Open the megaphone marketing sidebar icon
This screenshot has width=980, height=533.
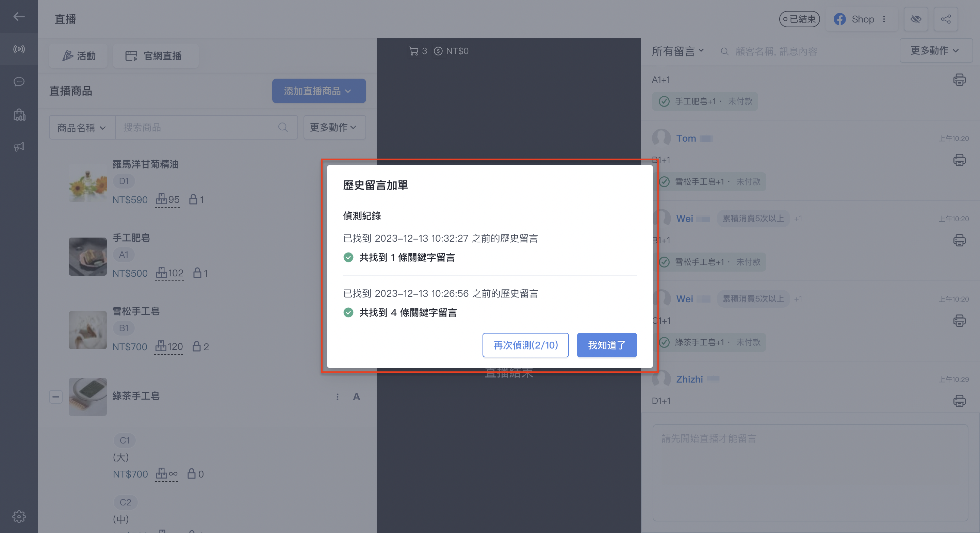(x=19, y=147)
